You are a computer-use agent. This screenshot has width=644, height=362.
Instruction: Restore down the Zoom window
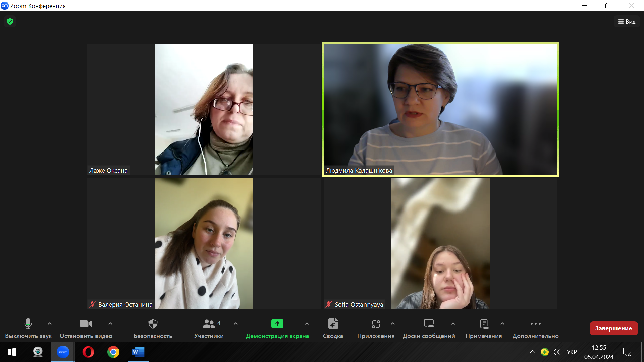coord(608,6)
